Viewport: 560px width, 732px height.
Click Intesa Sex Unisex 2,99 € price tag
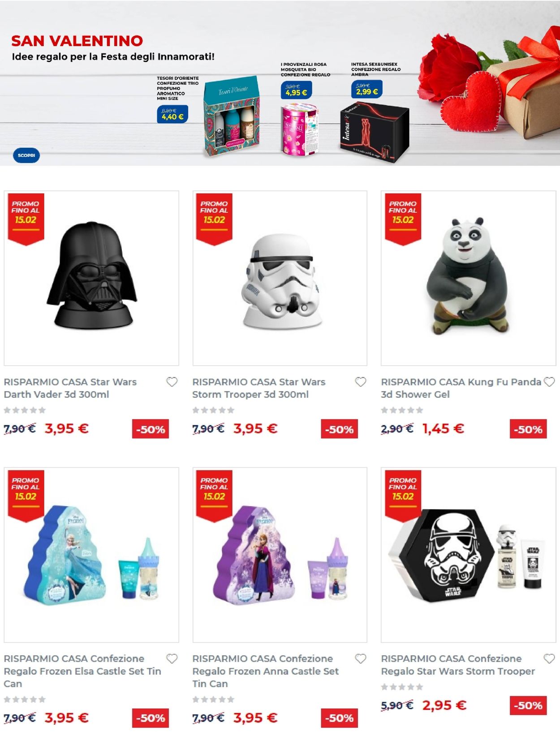pos(367,89)
